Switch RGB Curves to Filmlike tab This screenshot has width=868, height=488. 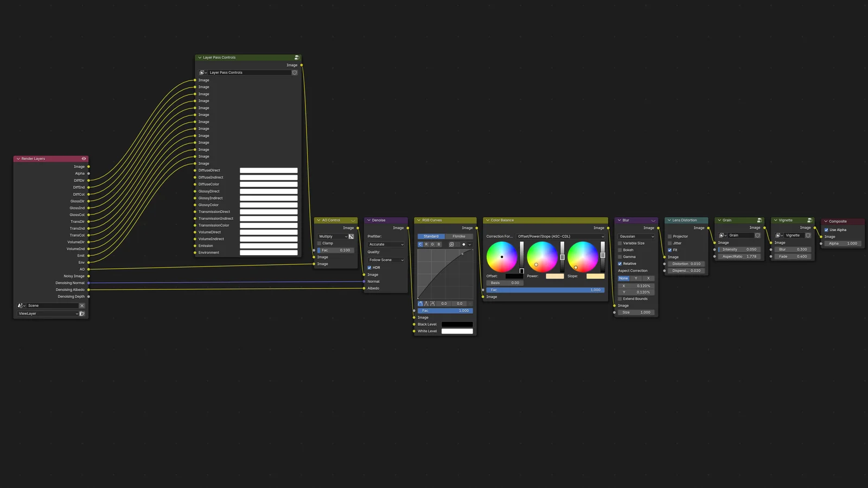coord(459,237)
